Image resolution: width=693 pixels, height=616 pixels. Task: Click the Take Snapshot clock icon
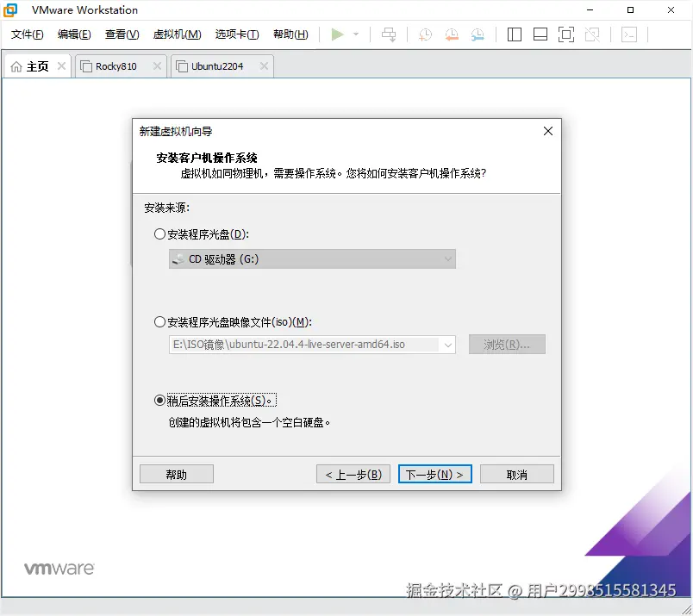click(425, 34)
